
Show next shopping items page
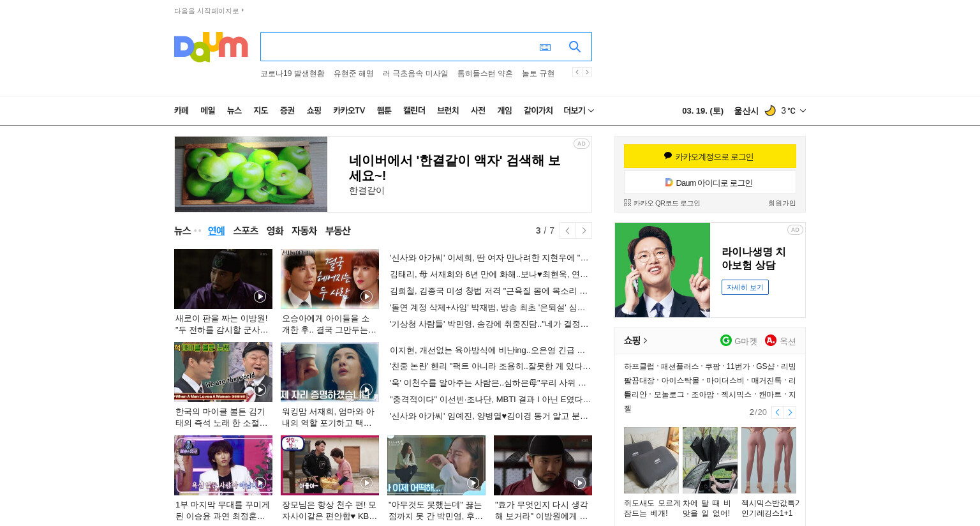tap(790, 412)
